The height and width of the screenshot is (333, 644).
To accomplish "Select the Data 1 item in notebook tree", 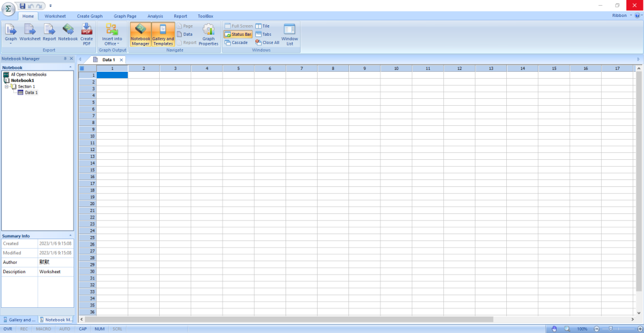I will [x=31, y=93].
